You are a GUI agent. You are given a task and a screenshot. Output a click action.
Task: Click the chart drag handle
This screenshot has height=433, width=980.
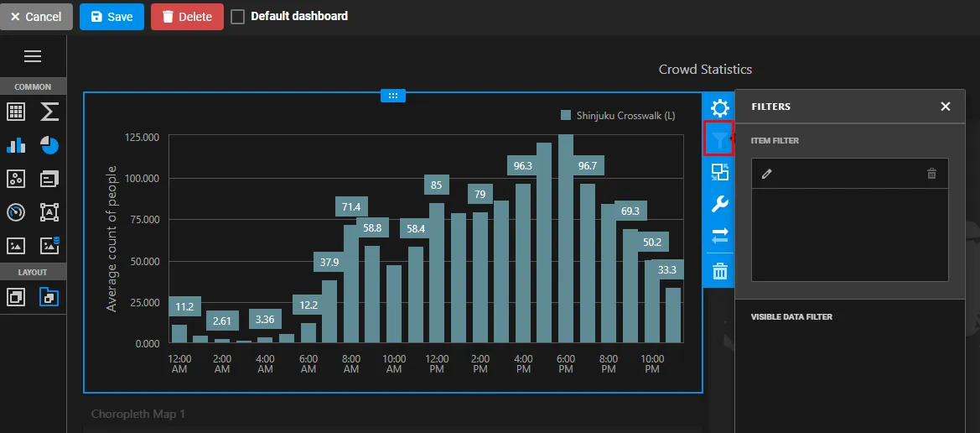pos(393,96)
